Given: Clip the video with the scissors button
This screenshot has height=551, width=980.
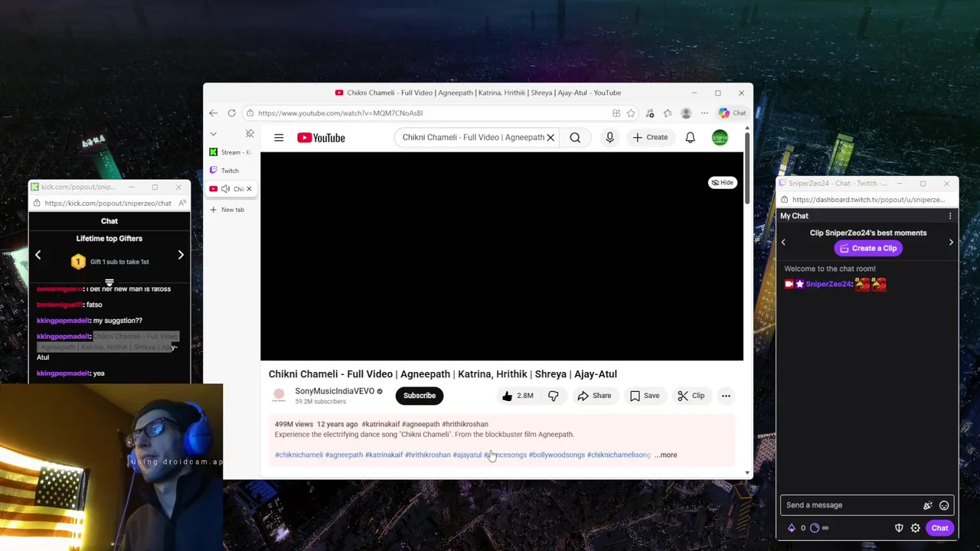Looking at the screenshot, I should tap(691, 396).
